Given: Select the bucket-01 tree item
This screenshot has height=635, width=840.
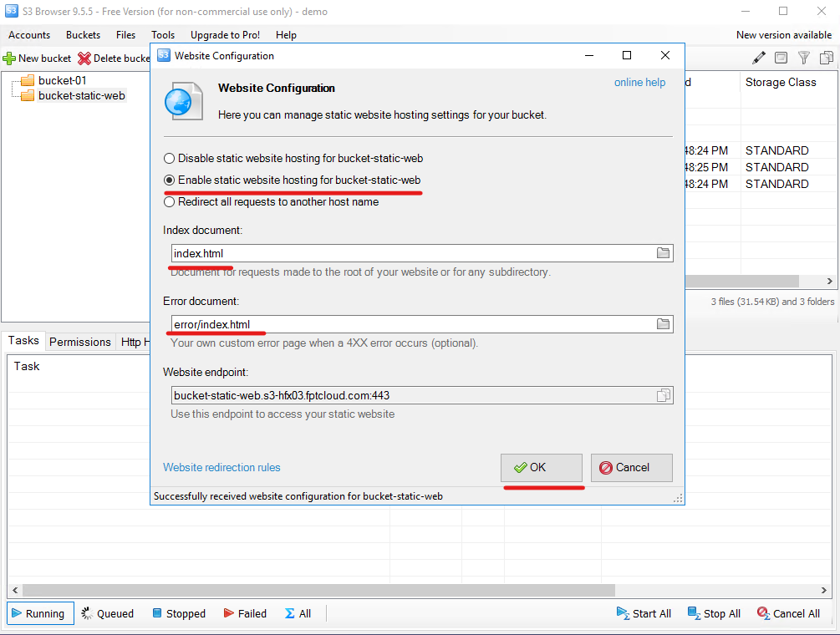Looking at the screenshot, I should coord(62,80).
